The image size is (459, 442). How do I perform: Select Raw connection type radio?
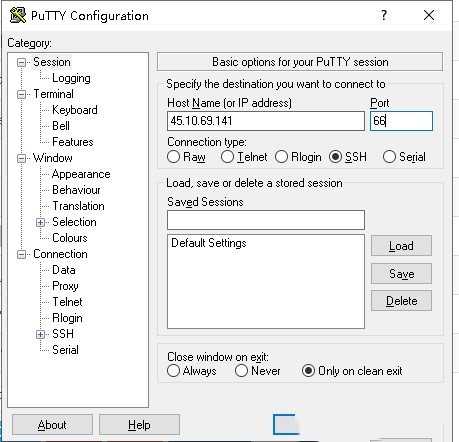click(x=173, y=157)
